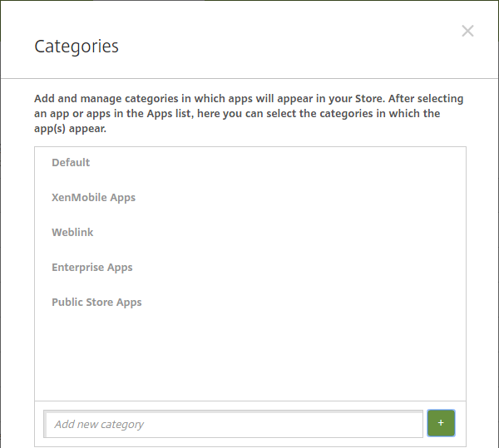Screen dimensions: 499x448
Task: Highlight the Public Store Apps category
Action: click(96, 303)
